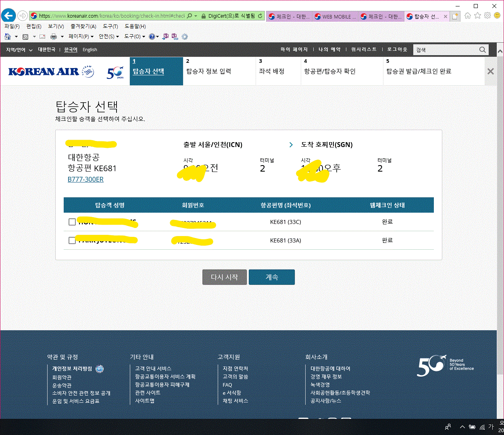Click the taskbar People icon
Screen dimensions: 504x435
(x=448, y=427)
